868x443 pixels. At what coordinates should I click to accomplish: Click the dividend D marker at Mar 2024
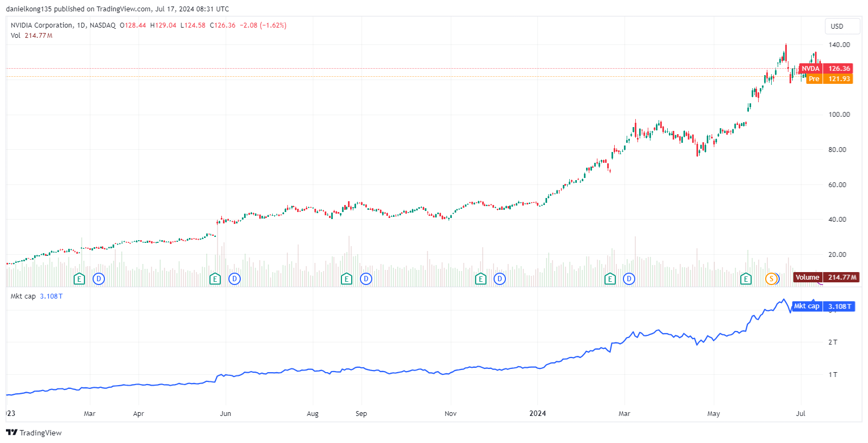tap(629, 279)
